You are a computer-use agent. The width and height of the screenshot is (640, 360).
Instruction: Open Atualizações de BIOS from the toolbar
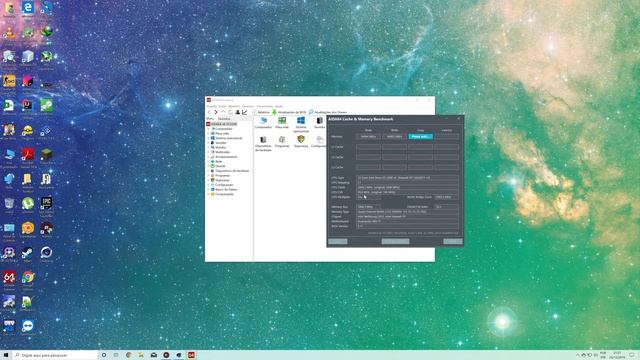(x=289, y=112)
